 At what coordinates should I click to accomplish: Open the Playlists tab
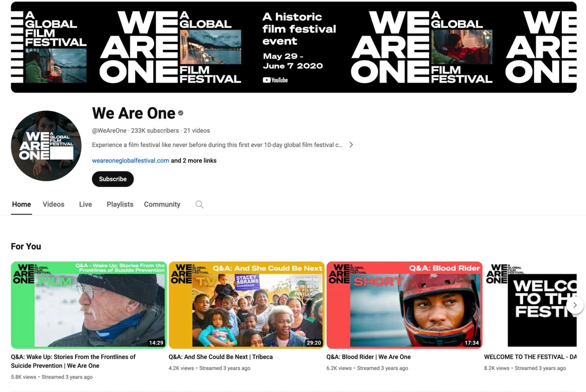120,205
